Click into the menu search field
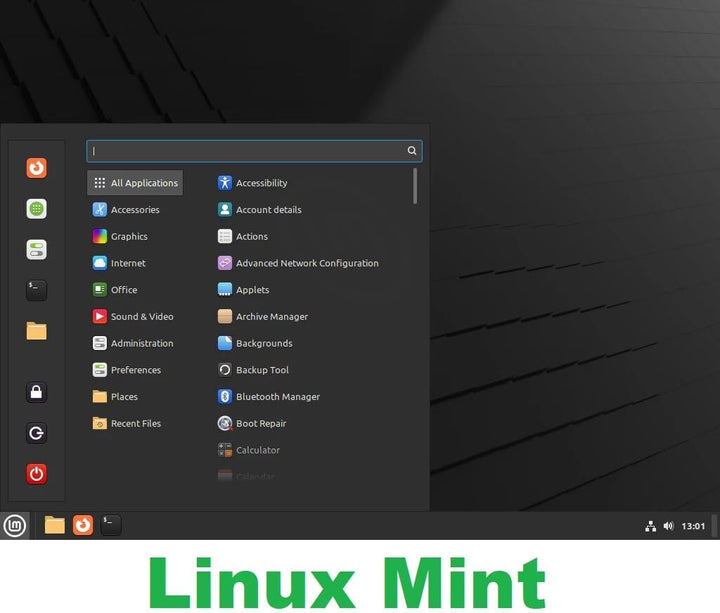Viewport: 720px width, 613px height. point(254,151)
